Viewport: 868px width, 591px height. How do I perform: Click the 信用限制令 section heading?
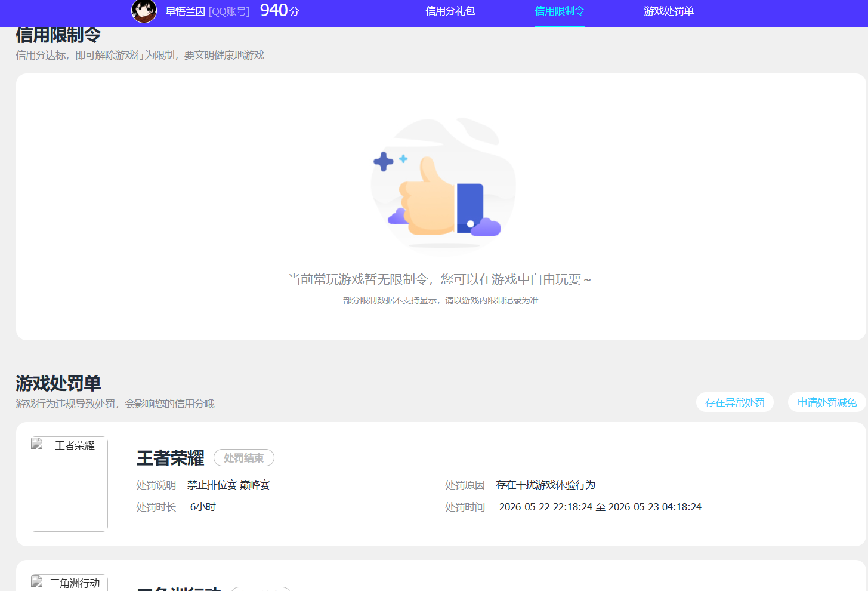point(58,35)
